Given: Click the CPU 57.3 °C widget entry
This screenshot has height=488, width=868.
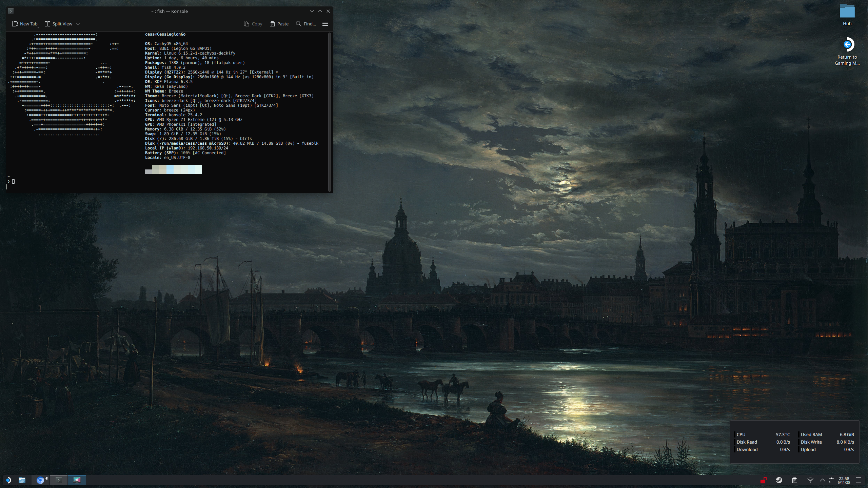Looking at the screenshot, I should (x=762, y=434).
